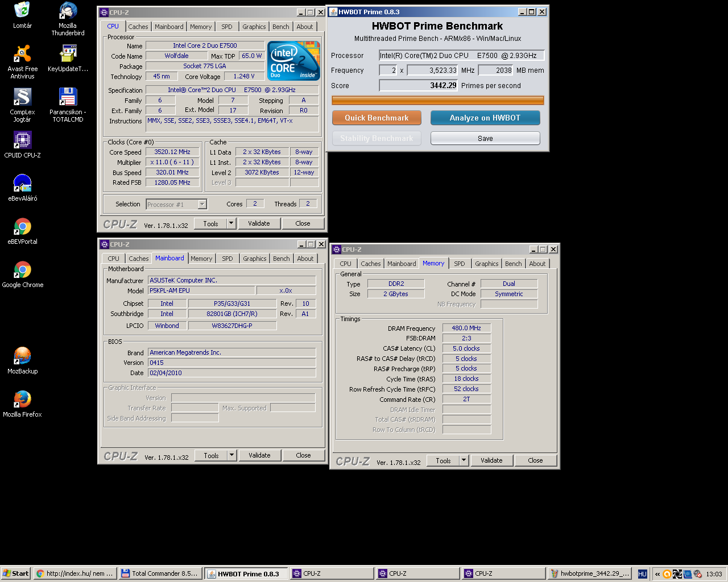Open the Start menu
728x582 pixels.
coord(16,573)
